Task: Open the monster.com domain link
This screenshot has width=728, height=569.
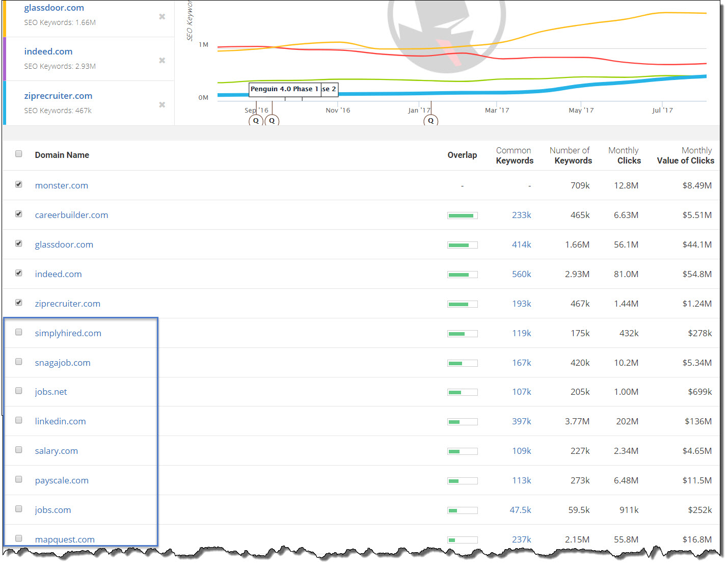Action: coord(62,185)
